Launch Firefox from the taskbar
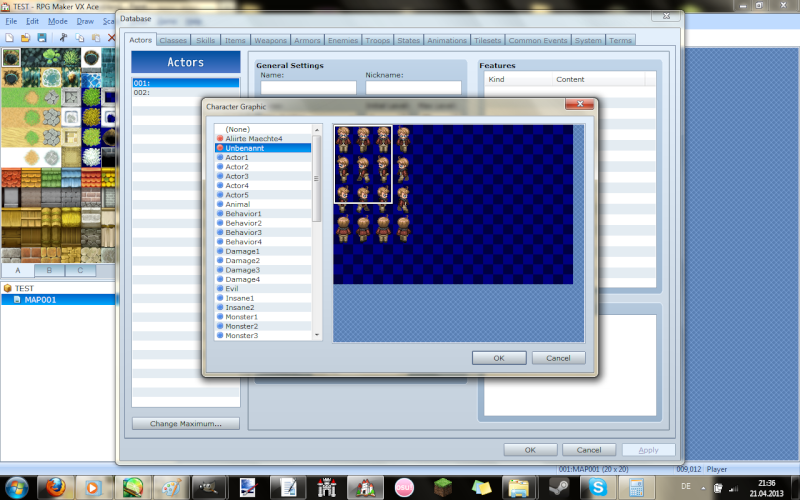 pos(55,488)
